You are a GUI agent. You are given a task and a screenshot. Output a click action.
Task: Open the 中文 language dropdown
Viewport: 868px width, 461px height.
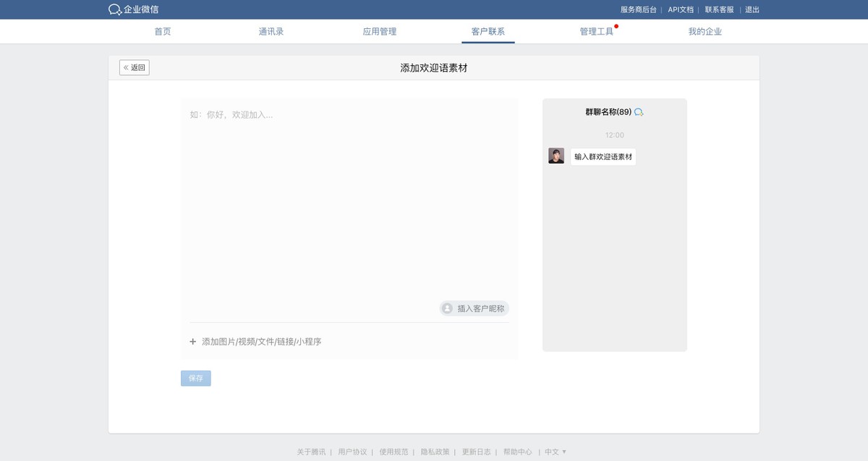[x=553, y=451]
